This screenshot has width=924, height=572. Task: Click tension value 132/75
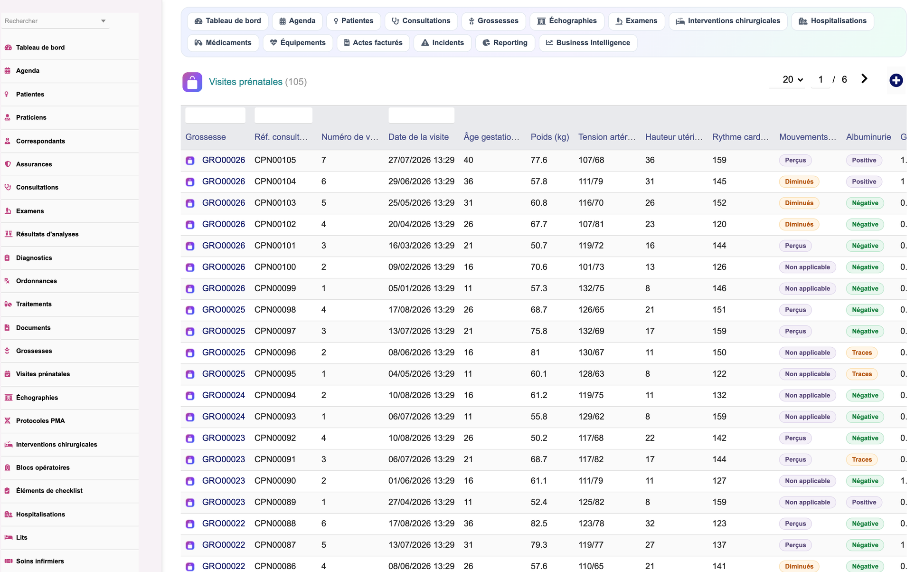pos(591,288)
